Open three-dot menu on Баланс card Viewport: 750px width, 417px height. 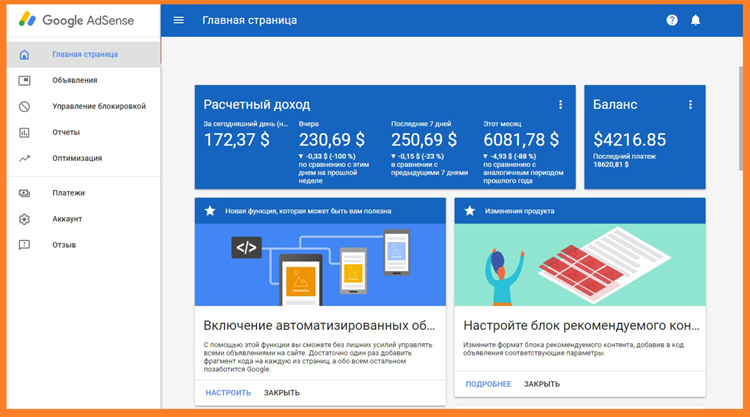690,105
